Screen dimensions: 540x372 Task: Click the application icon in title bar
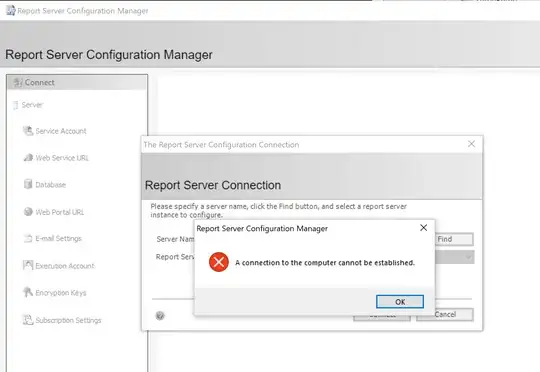pyautogui.click(x=11, y=11)
